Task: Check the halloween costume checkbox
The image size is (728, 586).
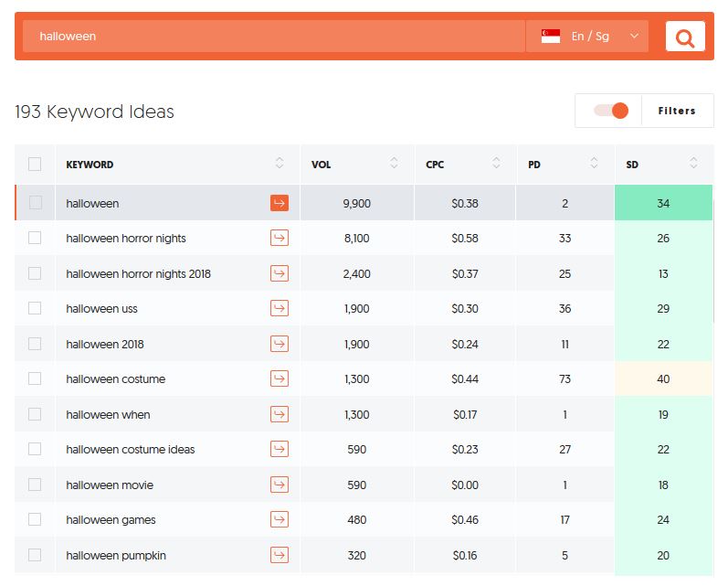Action: [35, 378]
